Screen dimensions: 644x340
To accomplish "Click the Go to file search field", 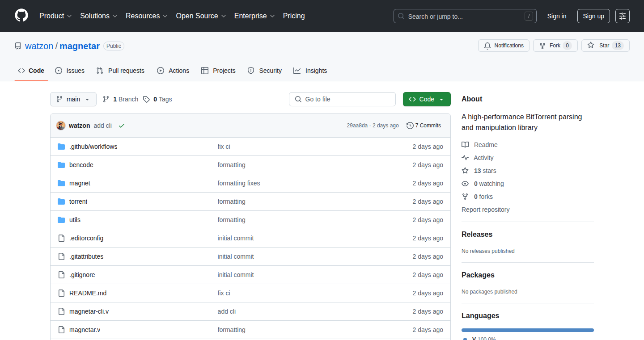I will [x=342, y=99].
